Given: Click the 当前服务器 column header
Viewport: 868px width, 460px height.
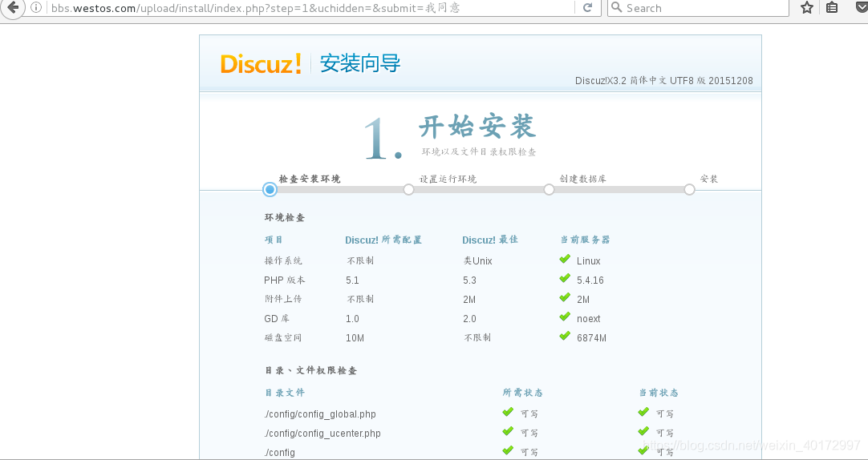Looking at the screenshot, I should pyautogui.click(x=585, y=240).
